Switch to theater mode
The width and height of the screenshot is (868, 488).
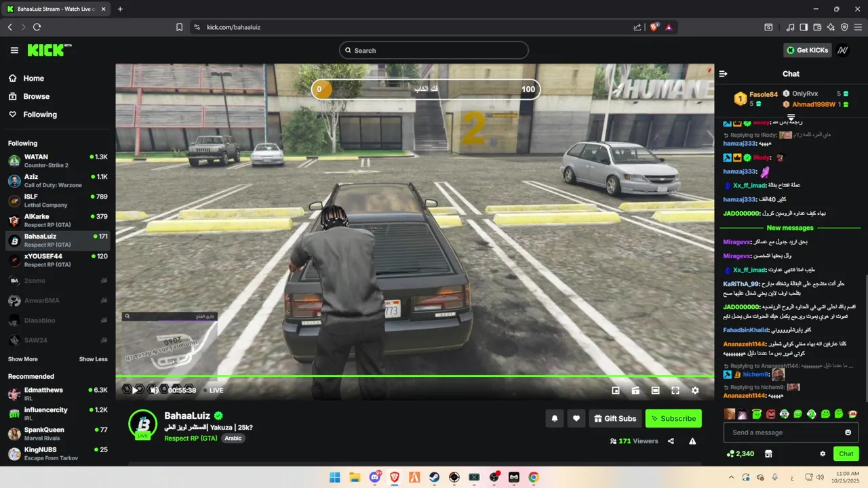click(656, 390)
